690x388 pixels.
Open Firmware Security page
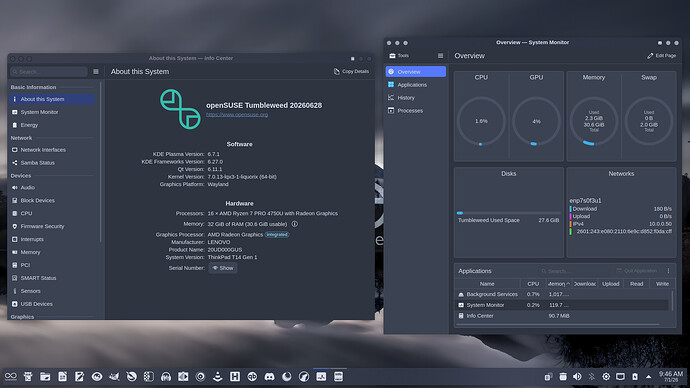[x=52, y=226]
